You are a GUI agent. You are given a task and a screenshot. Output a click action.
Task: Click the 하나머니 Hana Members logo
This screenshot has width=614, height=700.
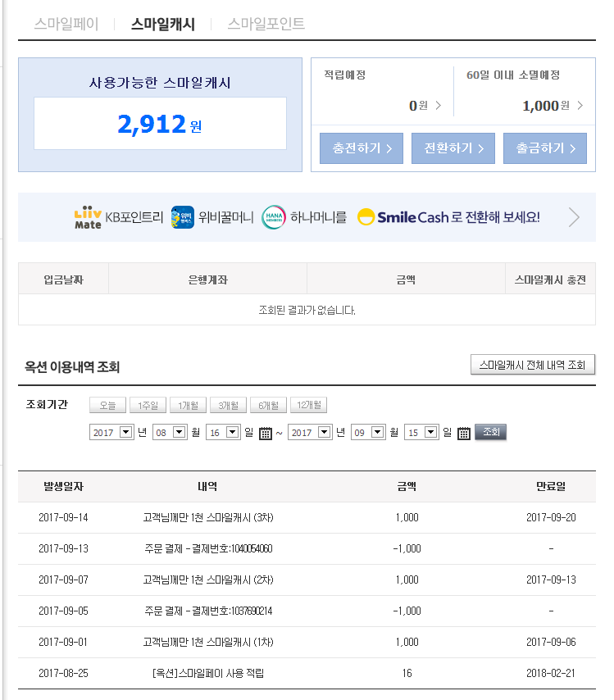pyautogui.click(x=273, y=217)
